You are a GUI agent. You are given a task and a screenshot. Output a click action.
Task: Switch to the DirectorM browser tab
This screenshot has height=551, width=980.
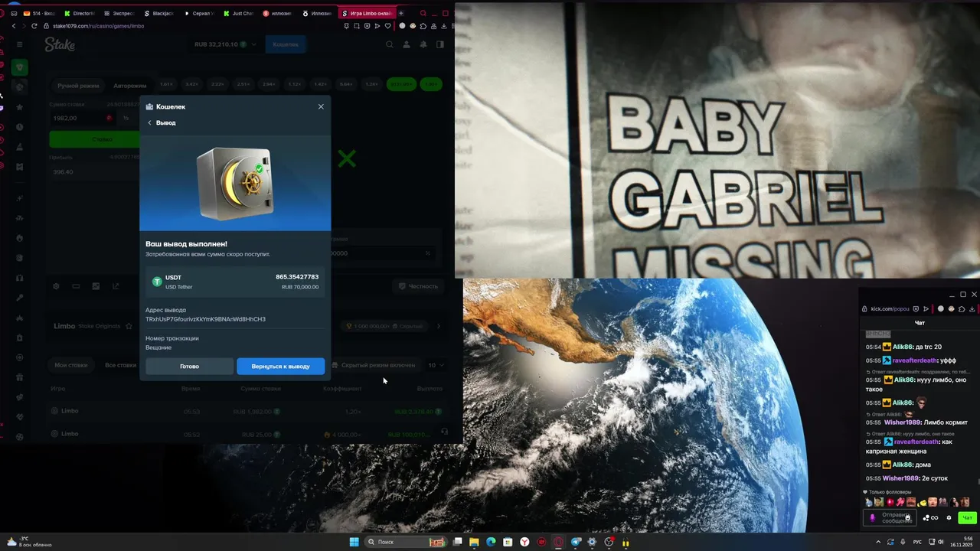(x=80, y=13)
